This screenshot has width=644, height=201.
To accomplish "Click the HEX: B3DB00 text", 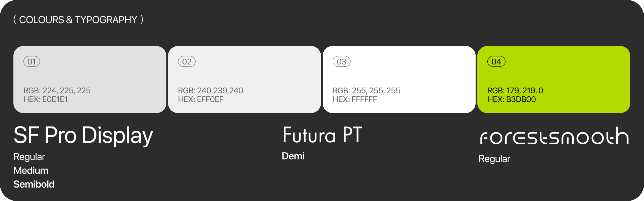I will [x=511, y=99].
